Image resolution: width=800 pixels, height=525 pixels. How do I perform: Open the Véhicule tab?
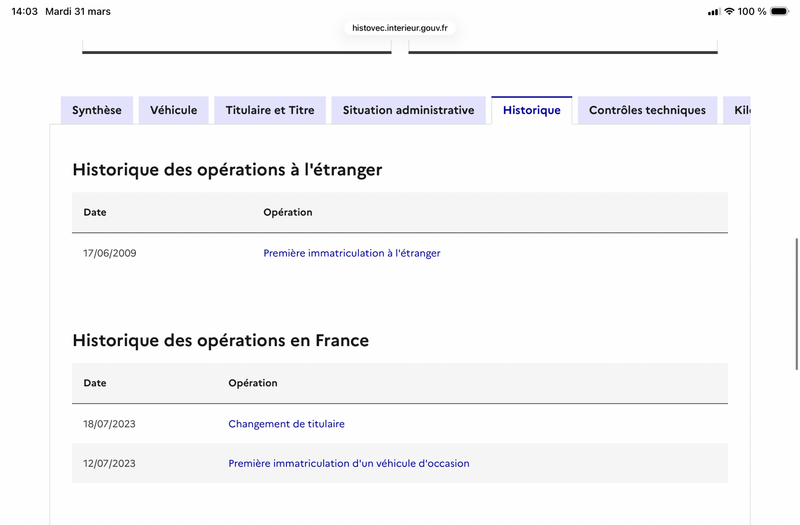(x=174, y=110)
